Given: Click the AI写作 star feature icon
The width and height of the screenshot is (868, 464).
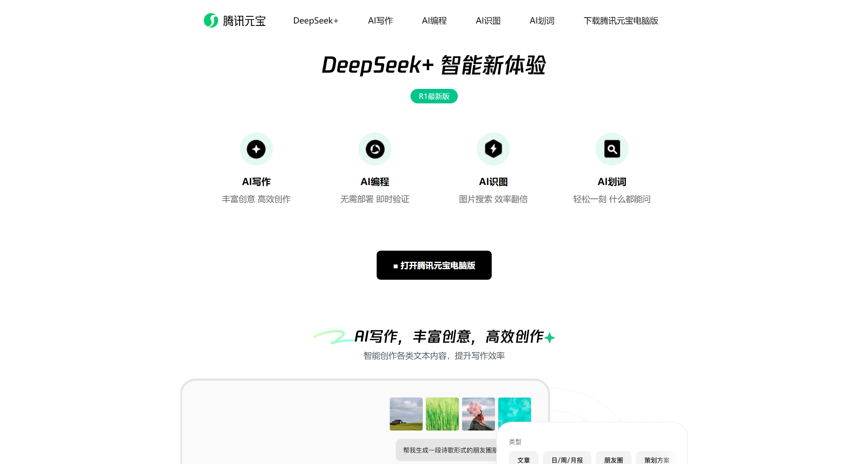Looking at the screenshot, I should tap(256, 149).
